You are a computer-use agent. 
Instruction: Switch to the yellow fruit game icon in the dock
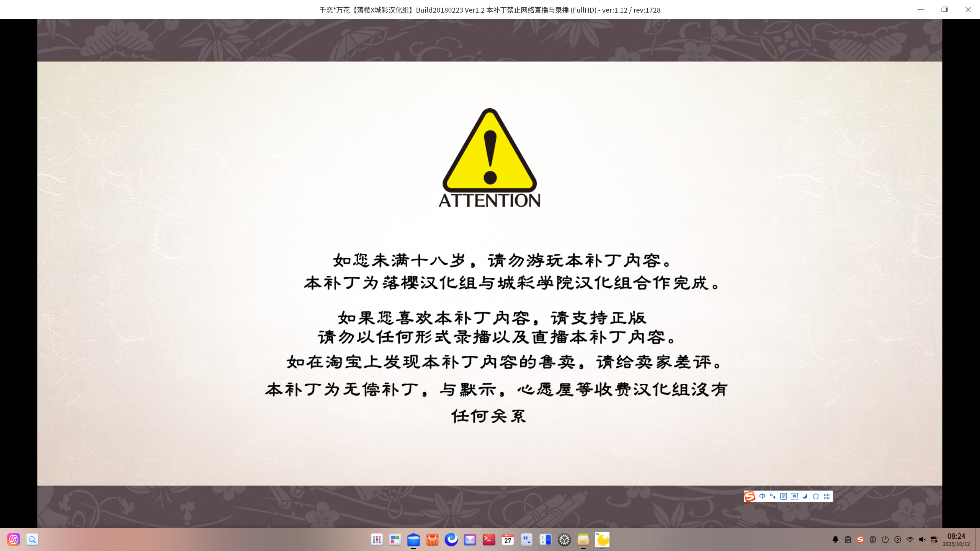pyautogui.click(x=602, y=540)
